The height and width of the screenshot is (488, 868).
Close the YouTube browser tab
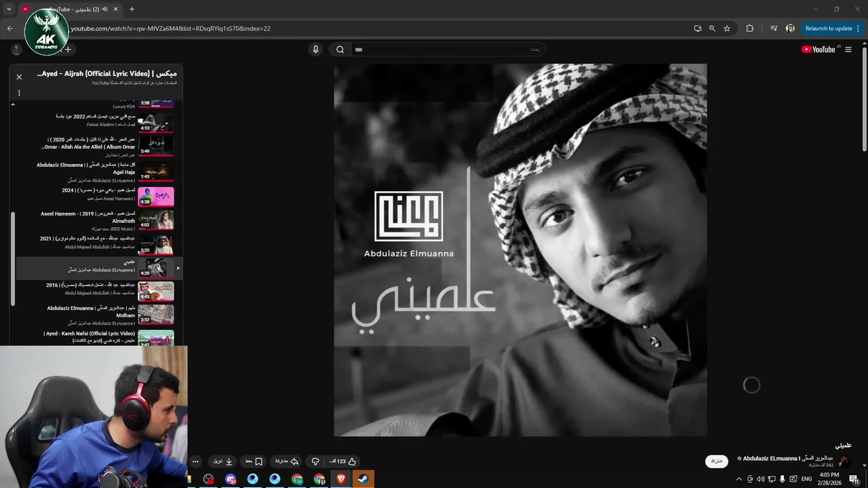(115, 9)
